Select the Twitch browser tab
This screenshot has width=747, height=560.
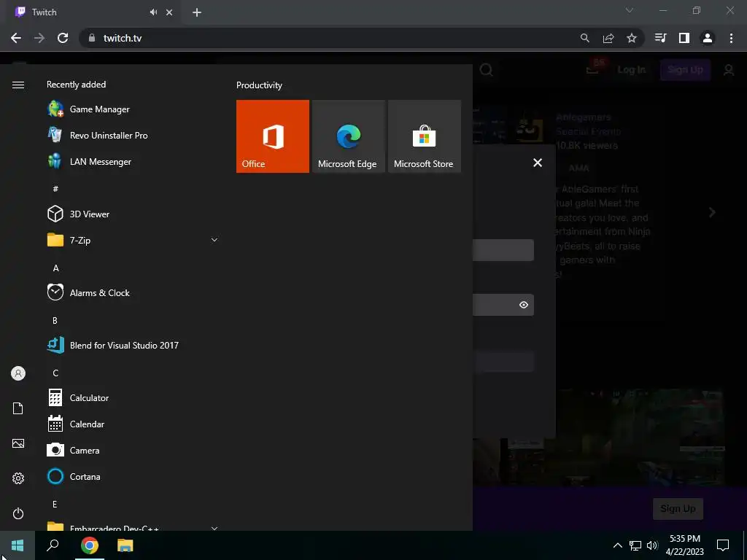[93, 12]
